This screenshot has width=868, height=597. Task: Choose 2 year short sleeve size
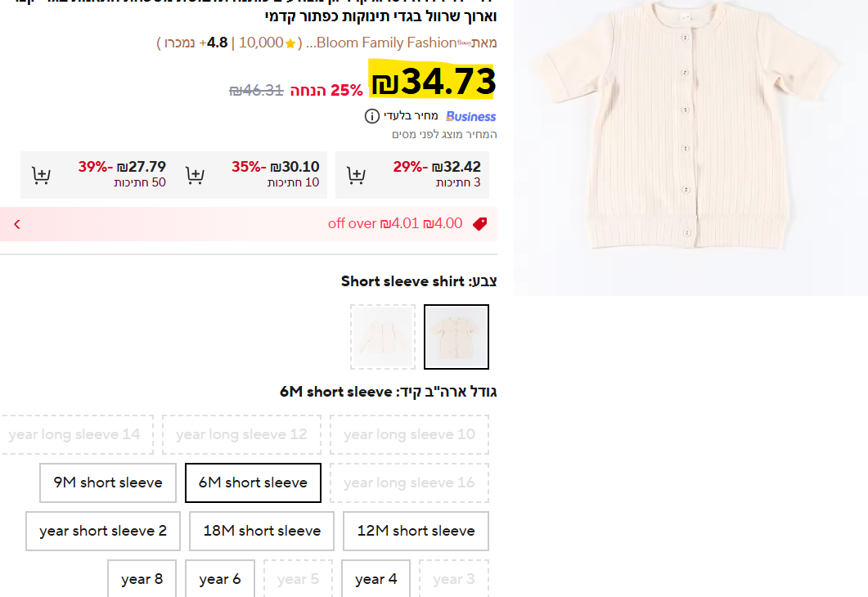pyautogui.click(x=103, y=531)
